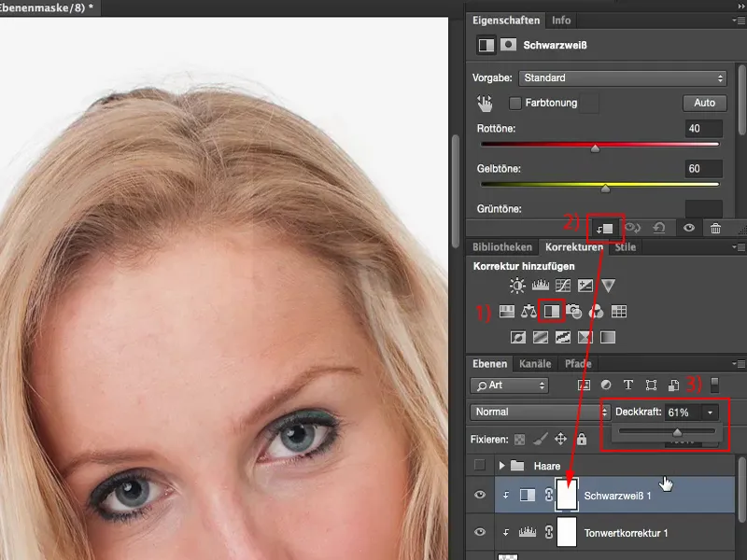This screenshot has height=560, width=747.
Task: Switch to the Bibliotheken tab
Action: 502,247
